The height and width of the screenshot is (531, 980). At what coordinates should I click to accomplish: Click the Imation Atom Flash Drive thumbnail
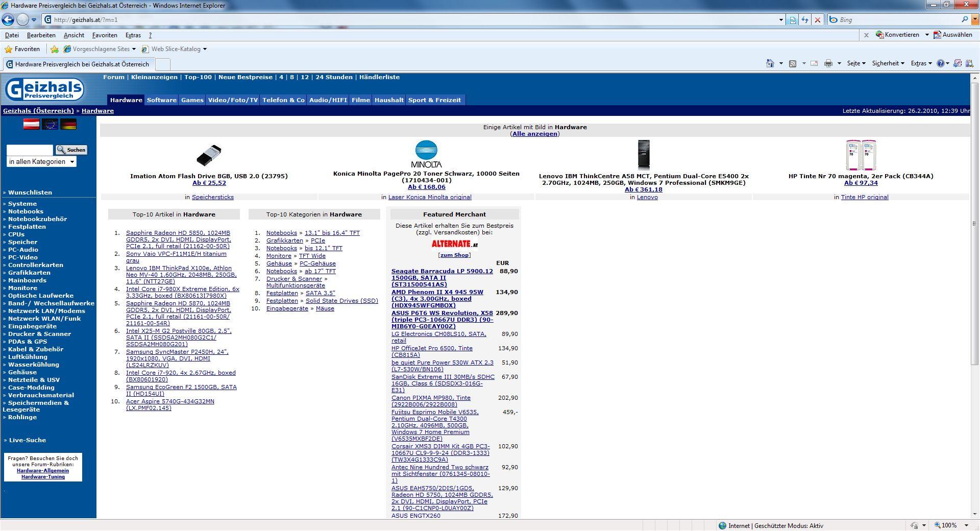(x=209, y=156)
